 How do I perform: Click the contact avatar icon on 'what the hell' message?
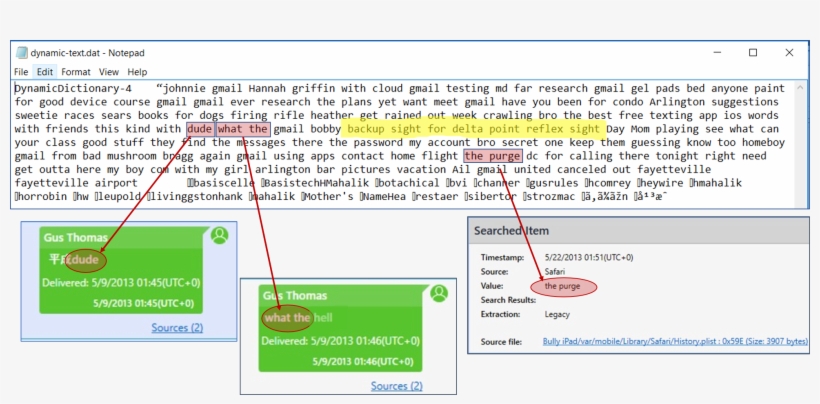(439, 294)
